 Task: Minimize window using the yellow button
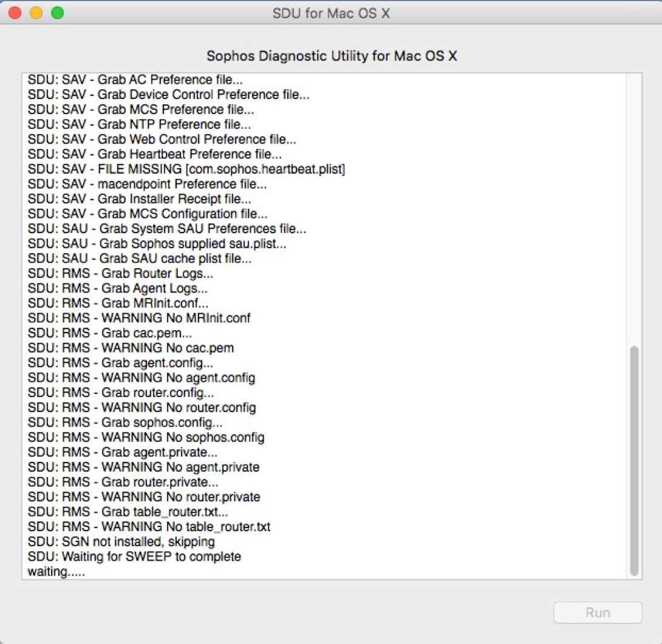tap(36, 13)
